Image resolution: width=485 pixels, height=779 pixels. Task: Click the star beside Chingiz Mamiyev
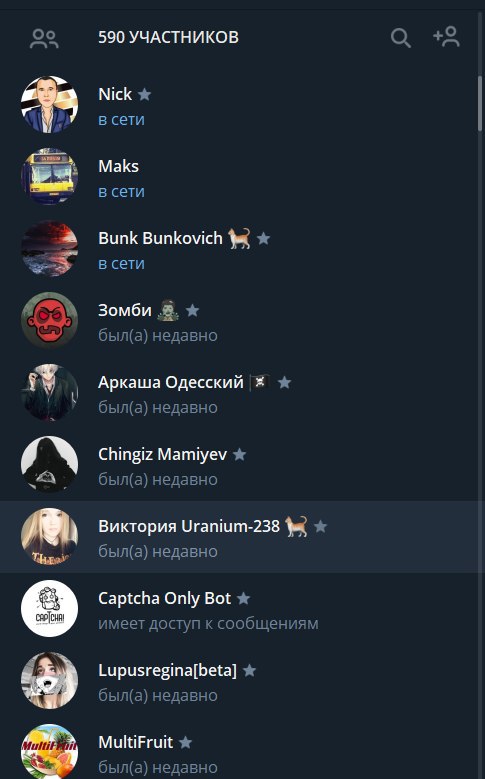(240, 454)
